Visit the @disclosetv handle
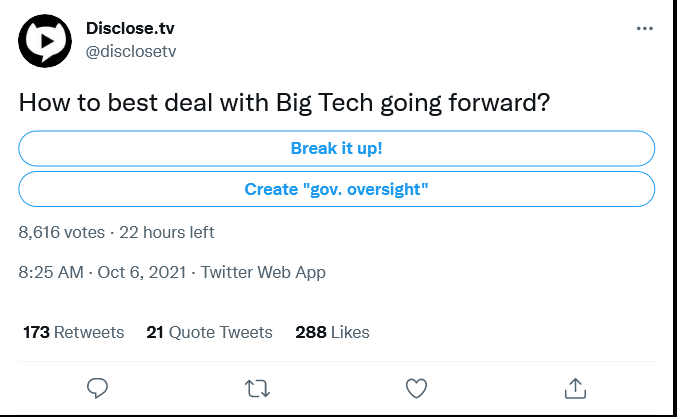 click(x=131, y=51)
